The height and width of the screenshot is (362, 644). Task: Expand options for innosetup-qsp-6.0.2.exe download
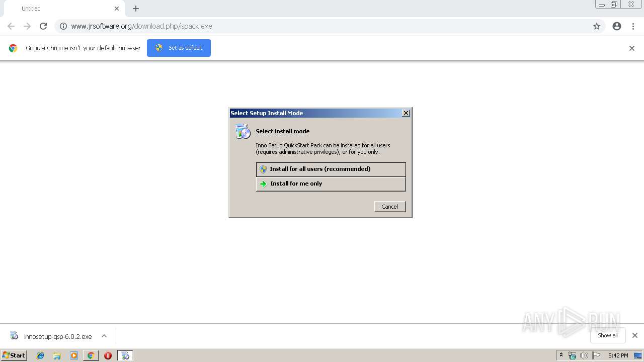(104, 336)
